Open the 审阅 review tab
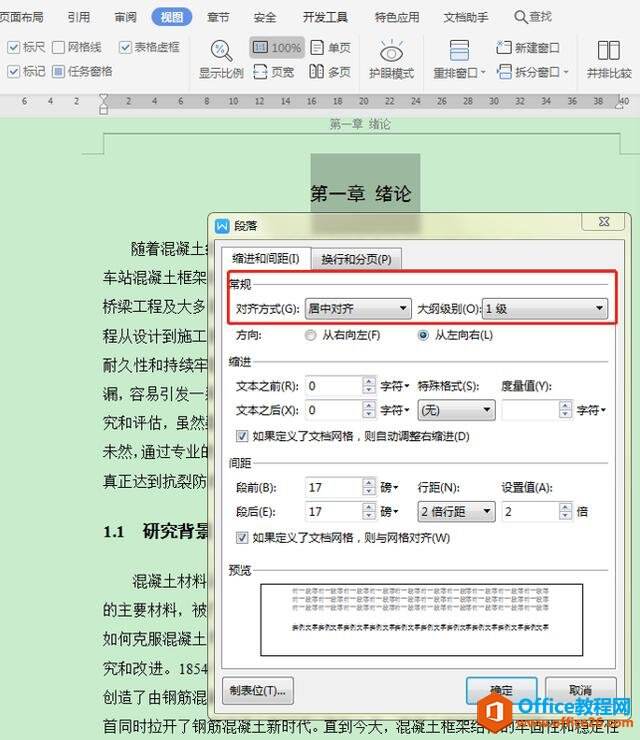640x740 pixels. point(126,17)
